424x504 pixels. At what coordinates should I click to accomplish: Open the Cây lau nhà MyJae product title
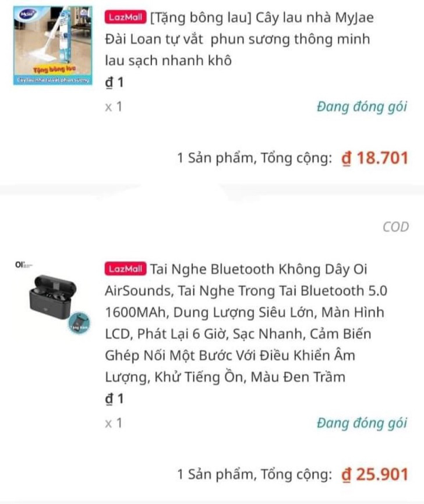(239, 39)
